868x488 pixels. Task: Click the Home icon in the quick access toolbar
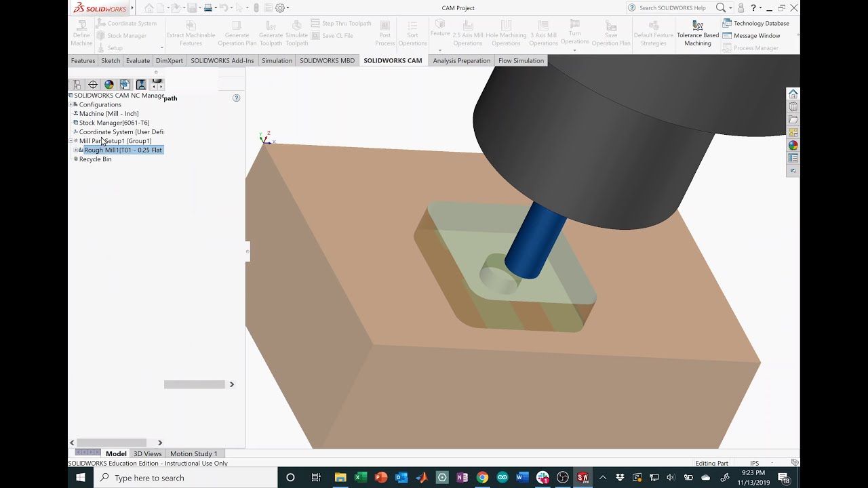tap(149, 8)
